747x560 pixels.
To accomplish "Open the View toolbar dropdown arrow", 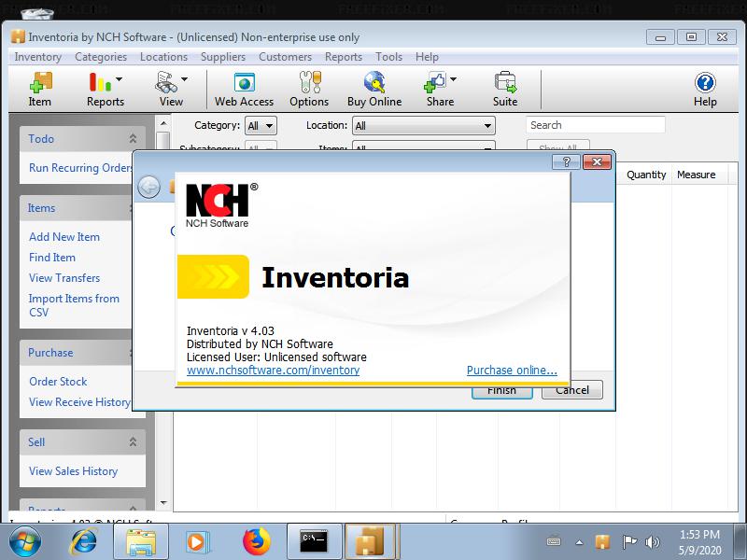I will point(184,79).
